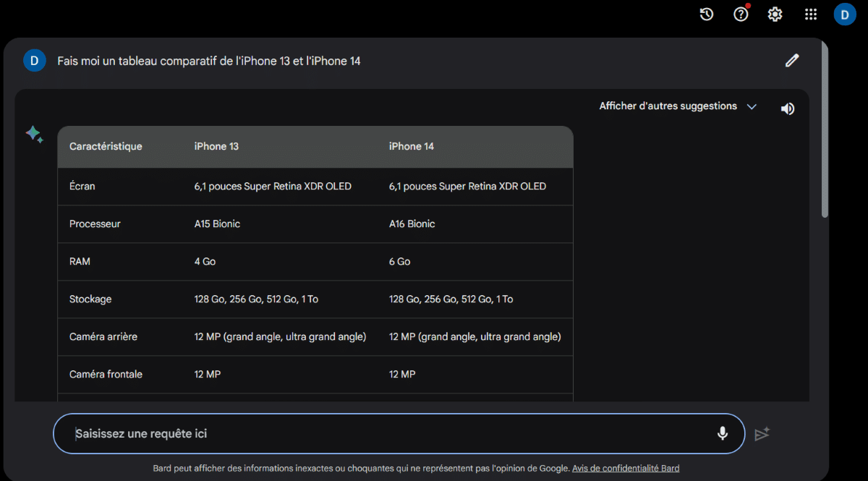Click the Bard sparkle logo icon
The image size is (868, 481).
pos(34,135)
